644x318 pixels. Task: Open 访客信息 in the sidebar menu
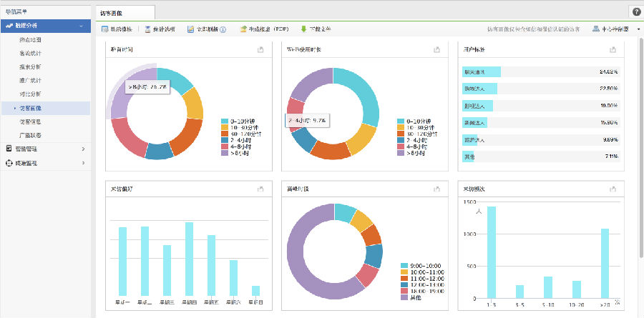[x=30, y=121]
